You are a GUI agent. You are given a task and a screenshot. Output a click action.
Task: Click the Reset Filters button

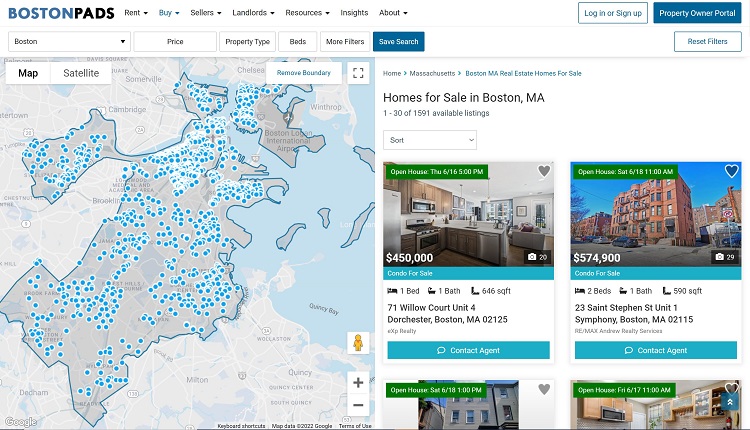coord(707,42)
